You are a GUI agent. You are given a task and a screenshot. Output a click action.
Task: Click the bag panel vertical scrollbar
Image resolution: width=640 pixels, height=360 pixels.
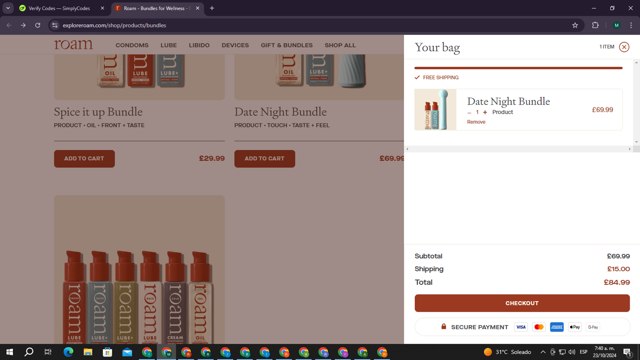tap(636, 102)
